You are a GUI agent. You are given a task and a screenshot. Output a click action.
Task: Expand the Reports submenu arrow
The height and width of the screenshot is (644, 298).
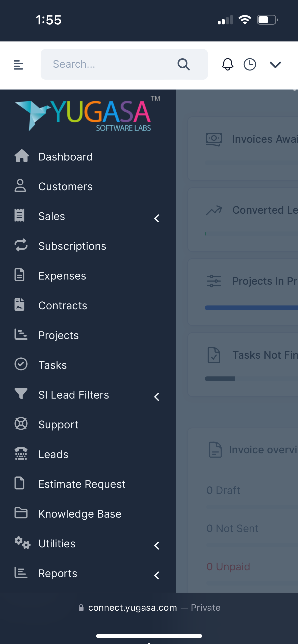pyautogui.click(x=157, y=575)
